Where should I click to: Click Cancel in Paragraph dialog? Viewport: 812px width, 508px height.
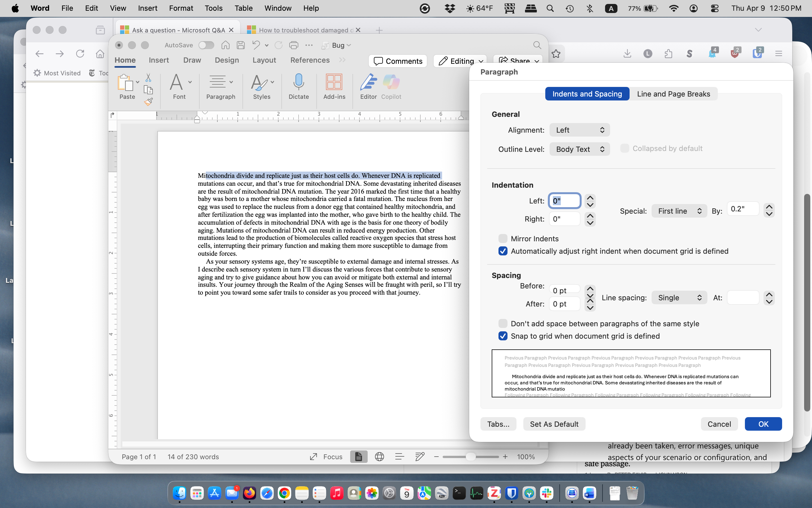coord(719,424)
